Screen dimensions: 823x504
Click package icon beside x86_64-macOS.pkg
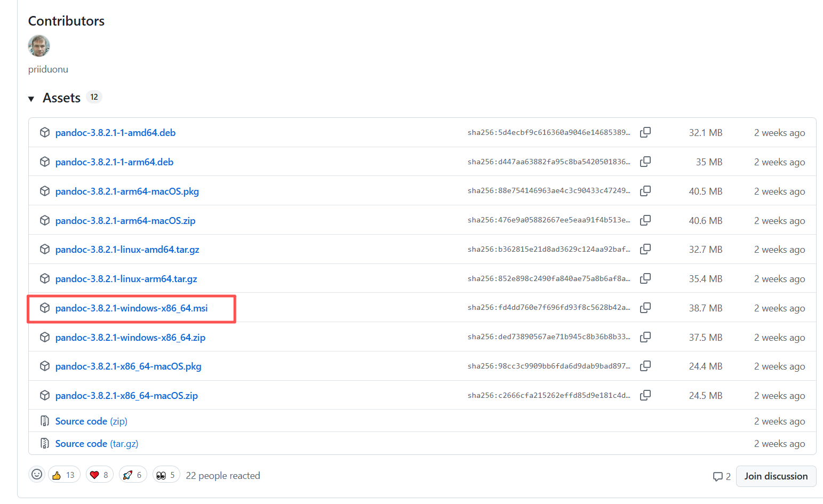[45, 366]
